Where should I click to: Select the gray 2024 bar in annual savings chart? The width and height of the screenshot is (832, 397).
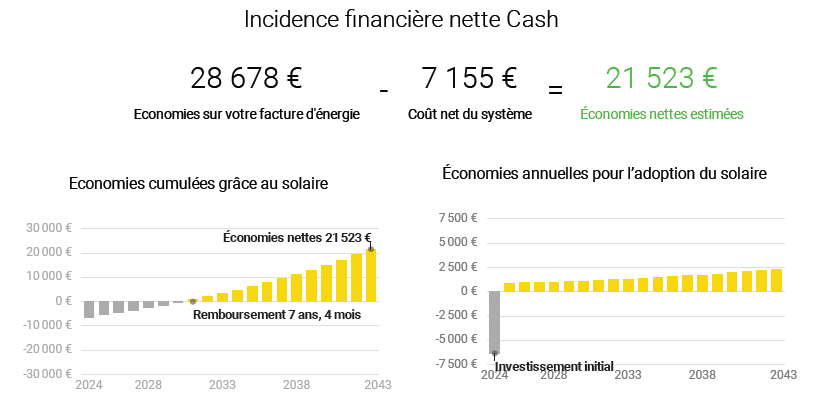pos(494,322)
